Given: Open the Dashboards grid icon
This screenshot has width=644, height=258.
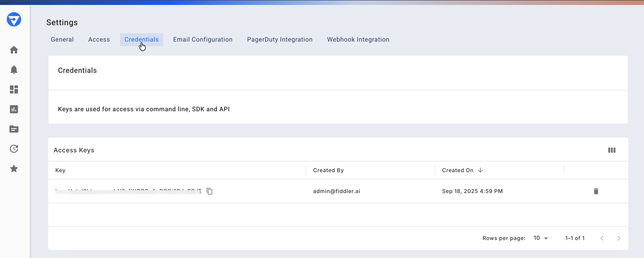Looking at the screenshot, I should click(14, 90).
